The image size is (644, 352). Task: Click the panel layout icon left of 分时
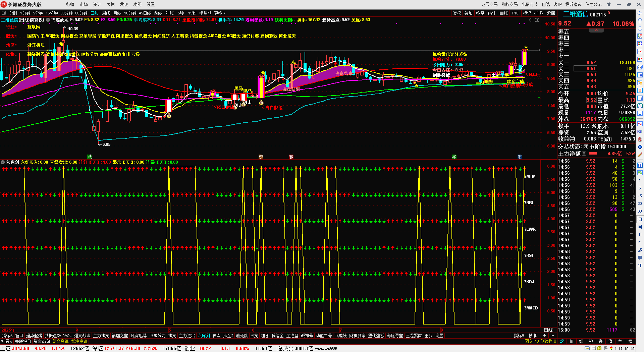pos(4,13)
